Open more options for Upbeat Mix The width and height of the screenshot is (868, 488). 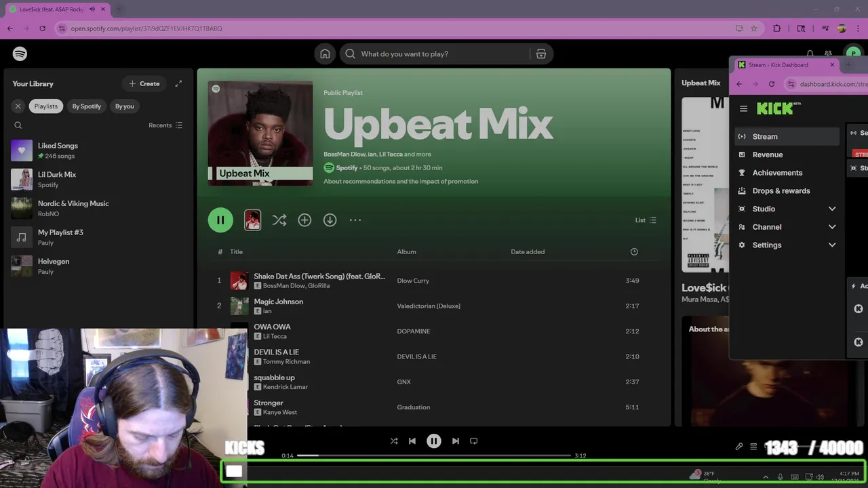[x=355, y=220]
